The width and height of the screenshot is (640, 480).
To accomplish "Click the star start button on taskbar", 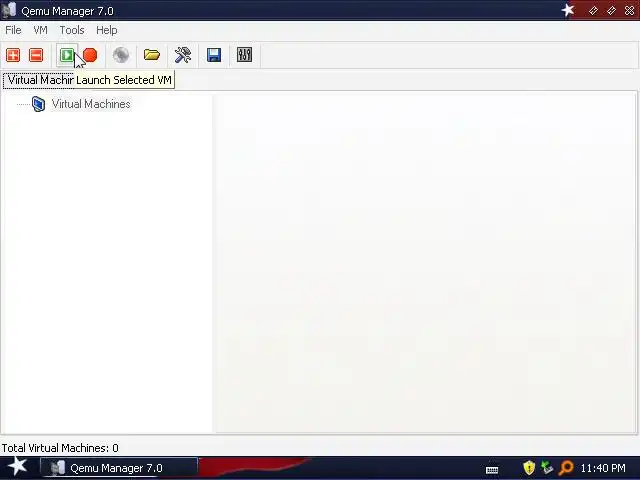I will 18,467.
